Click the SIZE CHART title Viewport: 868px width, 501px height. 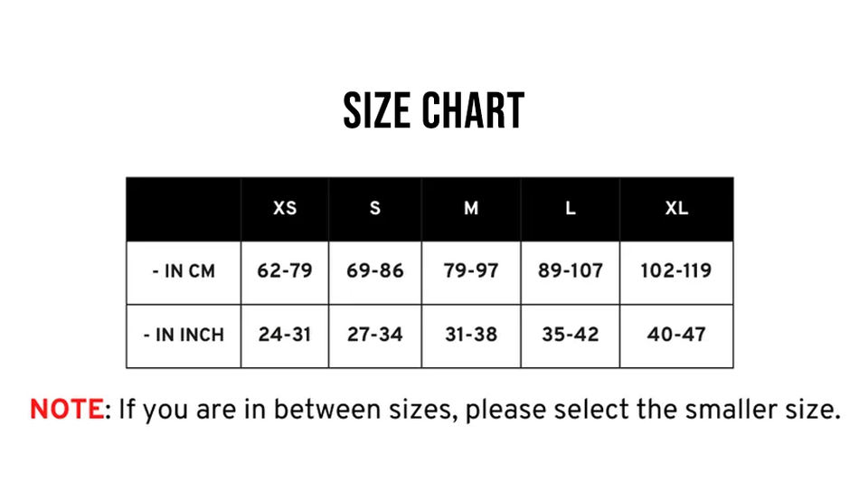coord(434,111)
